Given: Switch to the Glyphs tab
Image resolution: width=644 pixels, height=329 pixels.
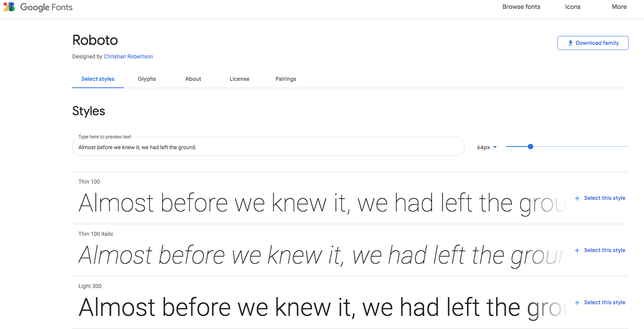Looking at the screenshot, I should [147, 79].
